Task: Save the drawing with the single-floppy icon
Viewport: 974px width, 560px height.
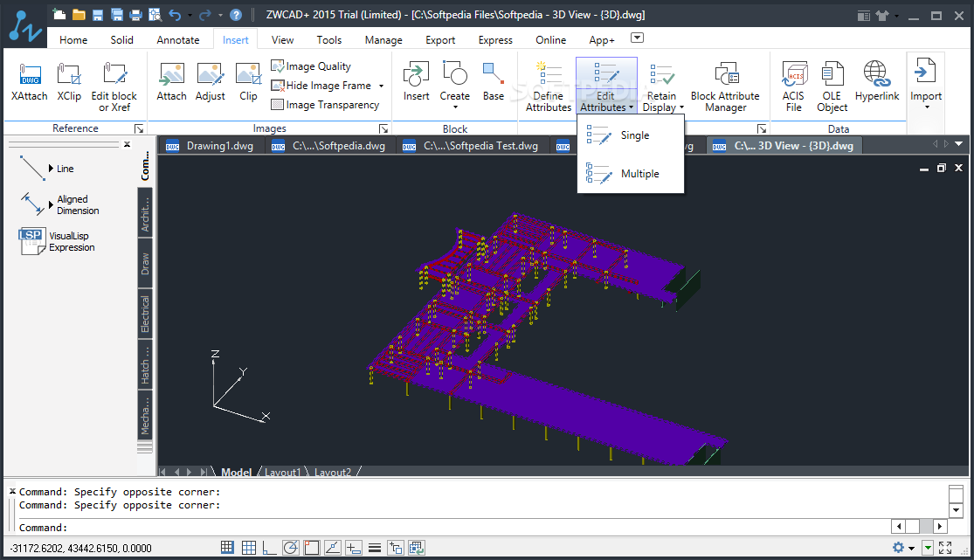Action: [98, 15]
